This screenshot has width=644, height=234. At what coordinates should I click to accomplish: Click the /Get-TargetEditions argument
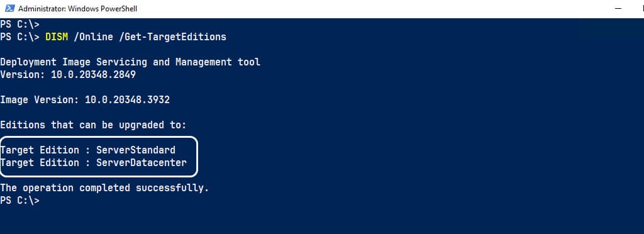coord(172,37)
